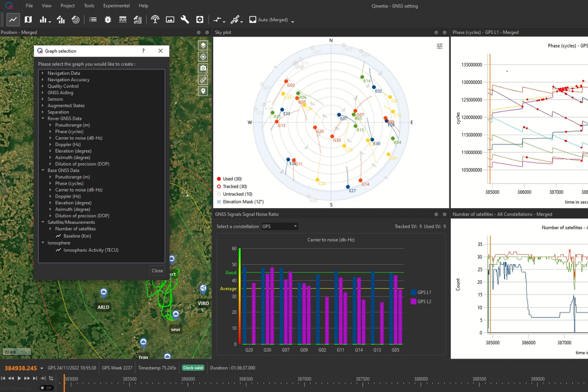Toggle the Untracked (10) legend entry

[237, 194]
